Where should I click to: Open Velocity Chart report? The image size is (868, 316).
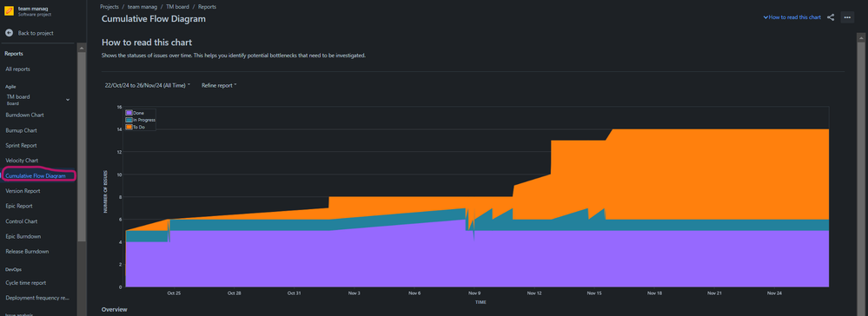[22, 161]
